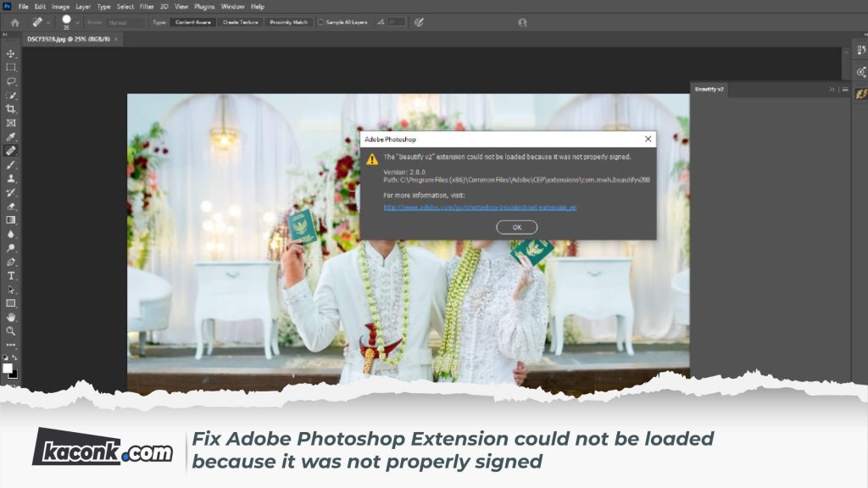
Task: Click the white foreground color swatch
Action: click(8, 369)
